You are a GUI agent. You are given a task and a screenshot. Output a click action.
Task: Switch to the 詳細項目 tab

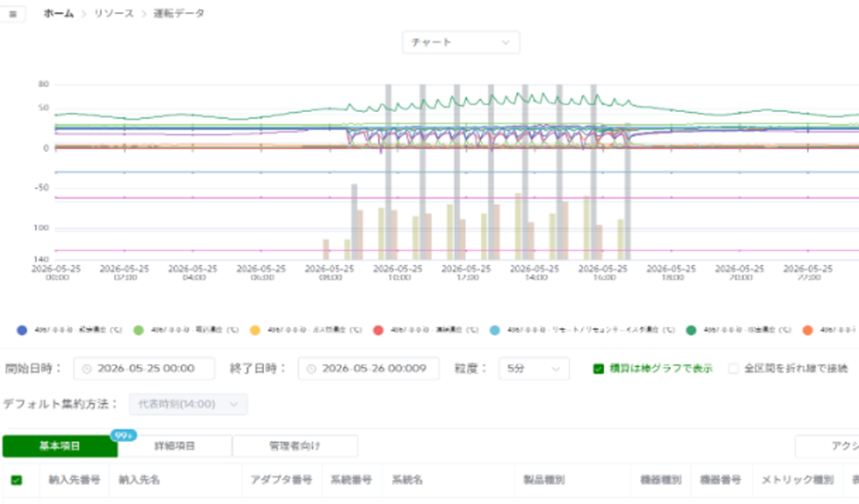[175, 446]
